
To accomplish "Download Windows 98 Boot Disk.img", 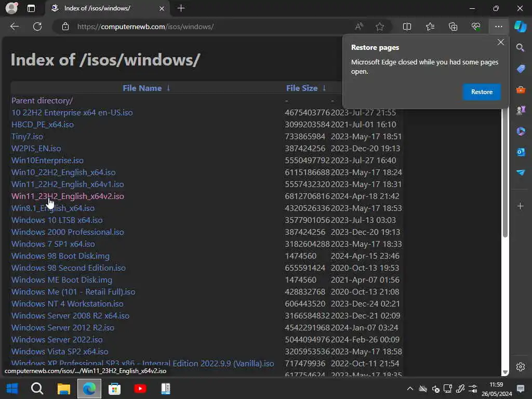I will click(60, 256).
